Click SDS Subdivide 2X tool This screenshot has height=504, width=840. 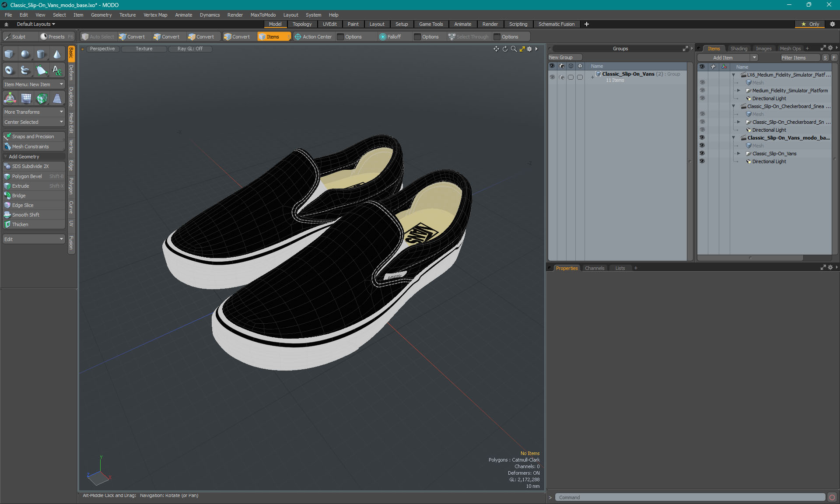click(x=34, y=166)
